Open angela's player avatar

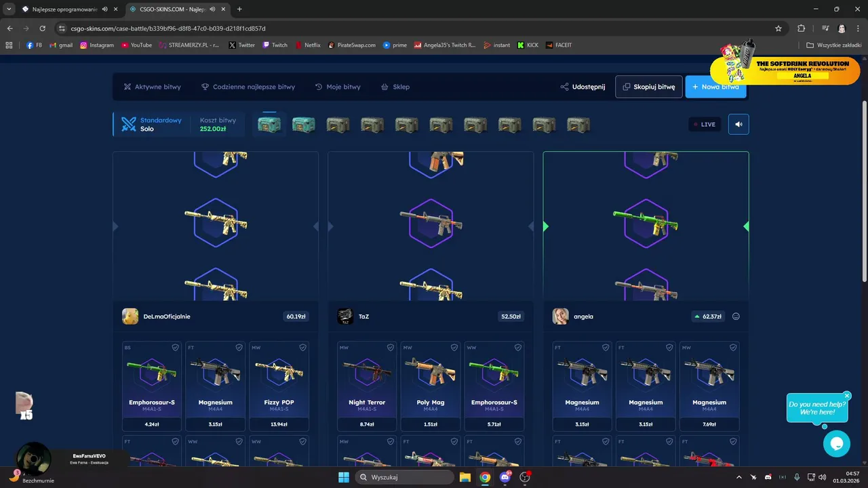click(x=560, y=317)
